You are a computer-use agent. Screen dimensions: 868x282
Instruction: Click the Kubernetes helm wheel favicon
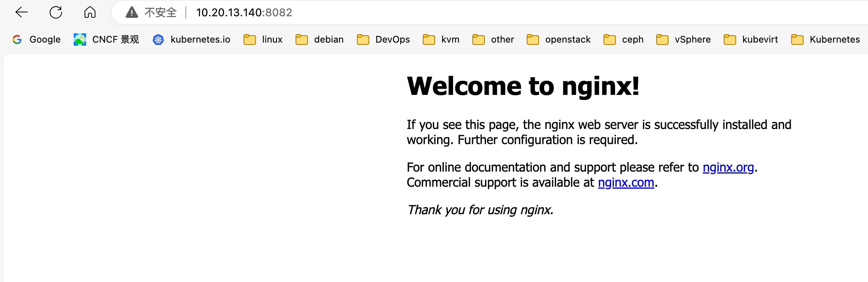tap(158, 40)
